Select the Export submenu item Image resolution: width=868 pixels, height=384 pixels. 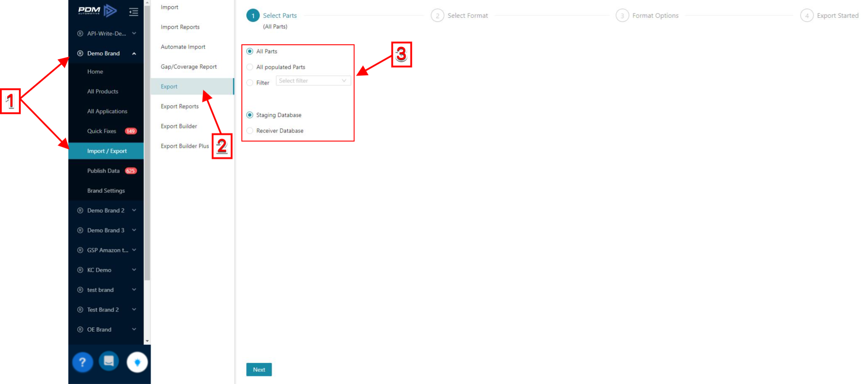(192, 87)
